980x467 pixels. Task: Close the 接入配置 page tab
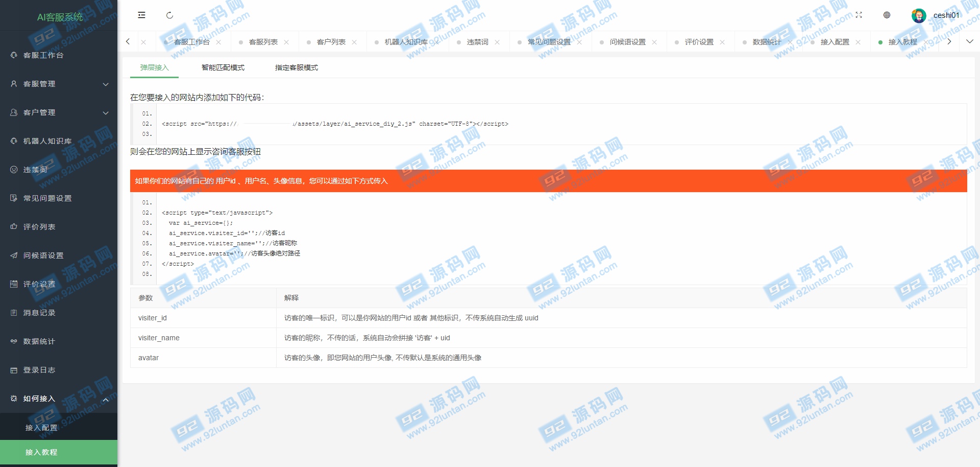tap(858, 42)
